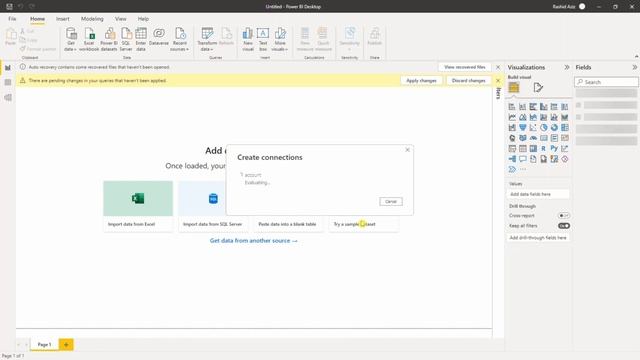Viewport: 640px width, 360px height.
Task: Switch to Insert ribbon tab
Action: [63, 19]
